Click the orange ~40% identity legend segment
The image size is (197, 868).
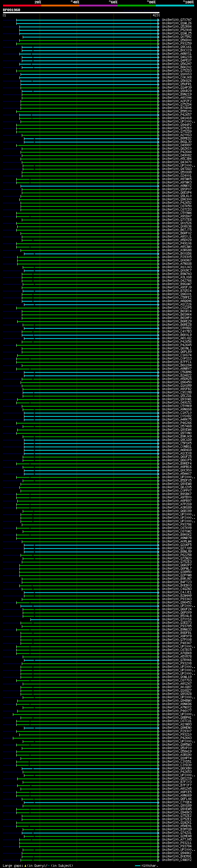(x=60, y=6)
